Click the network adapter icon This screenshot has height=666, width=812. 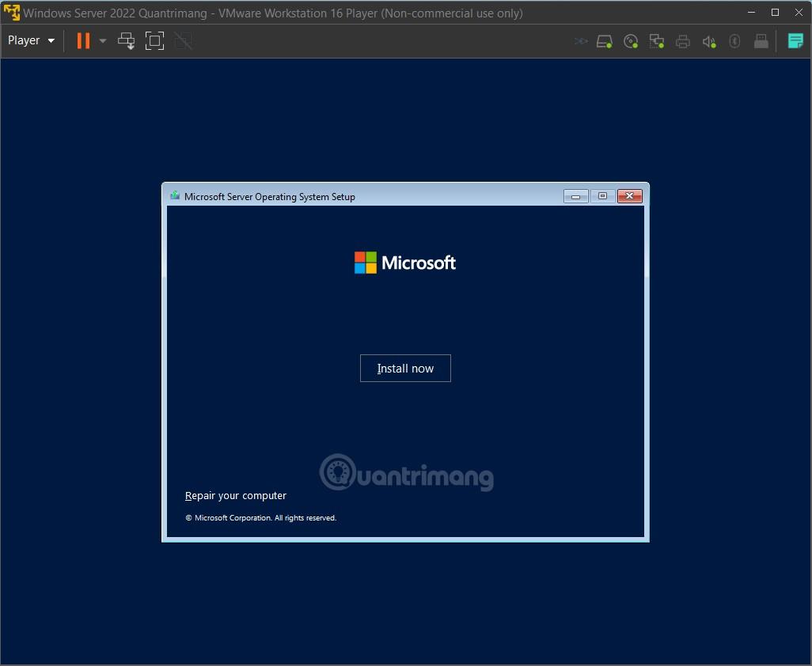coord(657,41)
